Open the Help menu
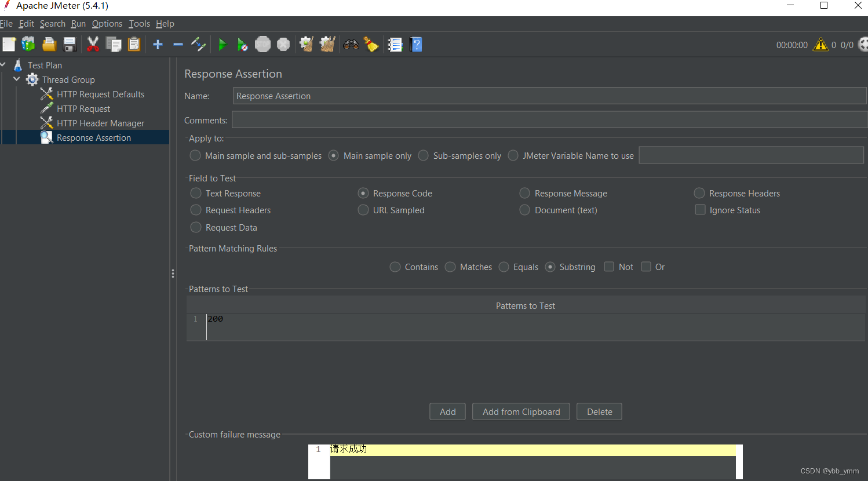The width and height of the screenshot is (868, 481). coord(165,24)
